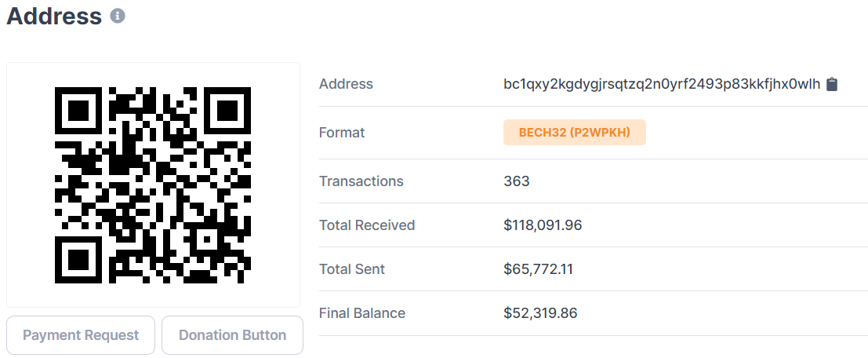
Task: Click the Address page heading
Action: click(54, 16)
